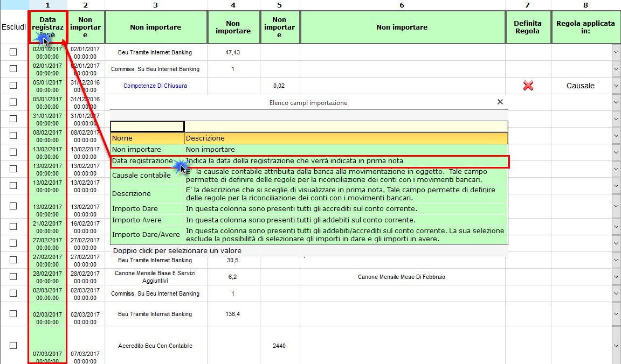This screenshot has height=364, width=621.
Task: Enable Escludi on the 31/01/2017 row
Action: pyautogui.click(x=13, y=118)
